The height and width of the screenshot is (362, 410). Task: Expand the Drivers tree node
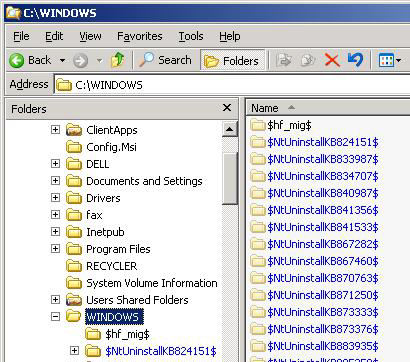55,197
